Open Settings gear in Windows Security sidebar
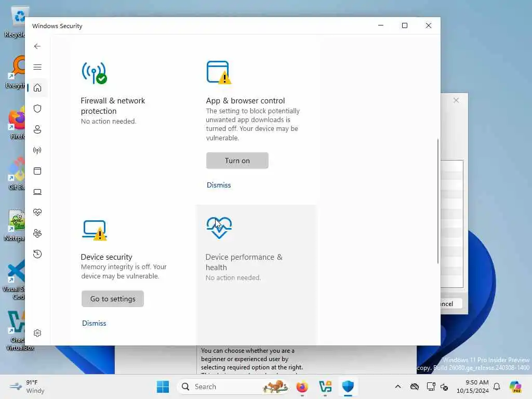 (x=37, y=333)
